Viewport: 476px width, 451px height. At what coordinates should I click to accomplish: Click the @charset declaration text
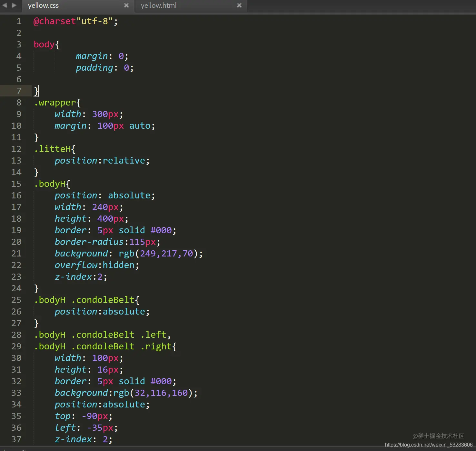(55, 21)
